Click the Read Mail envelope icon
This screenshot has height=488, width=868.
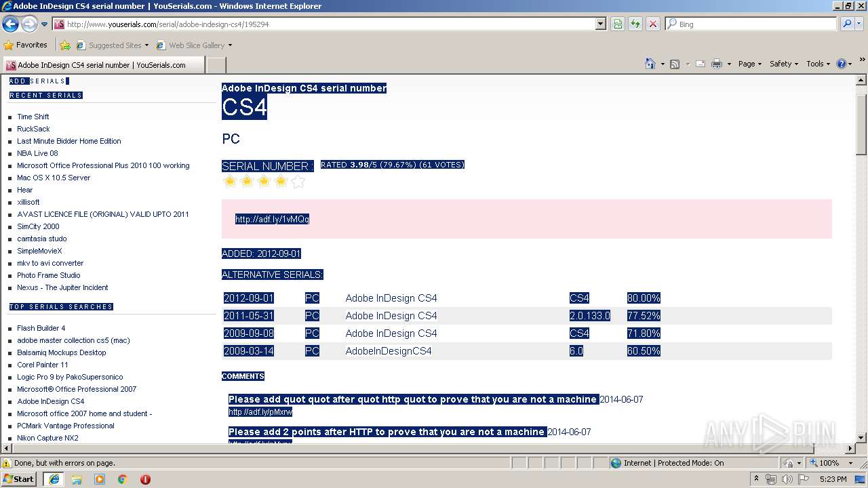pos(701,64)
